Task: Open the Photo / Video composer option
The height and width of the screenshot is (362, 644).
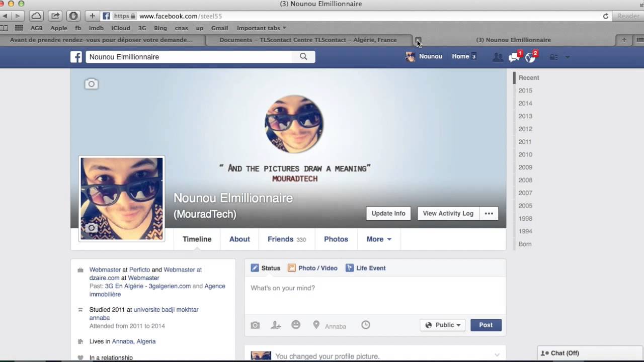Action: [312, 268]
